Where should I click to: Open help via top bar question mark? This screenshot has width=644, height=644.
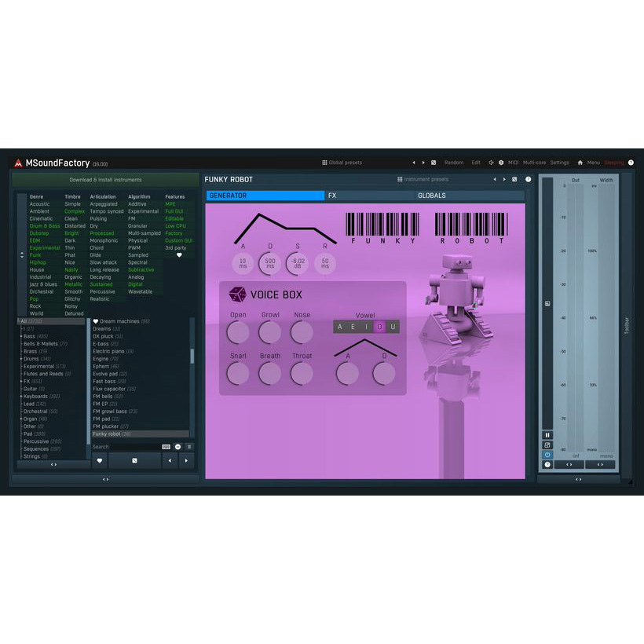631,163
